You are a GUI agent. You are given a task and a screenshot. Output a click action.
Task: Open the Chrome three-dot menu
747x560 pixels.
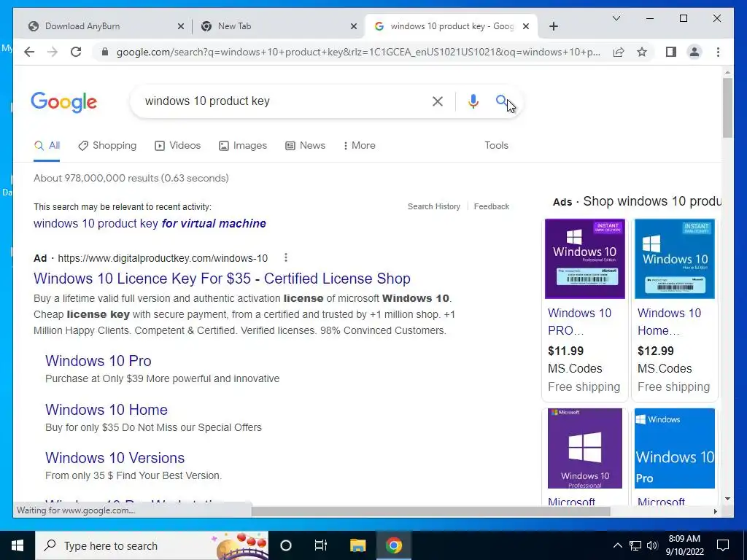[x=718, y=52]
